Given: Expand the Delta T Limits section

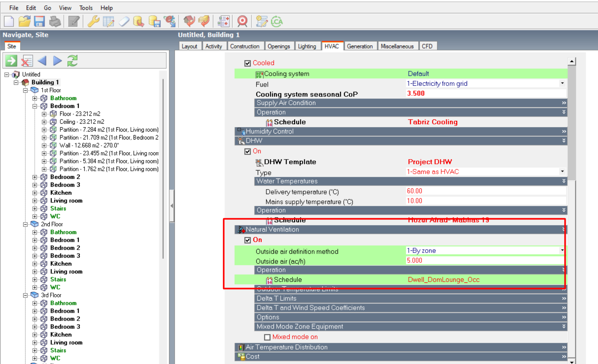Looking at the screenshot, I should 411,298.
